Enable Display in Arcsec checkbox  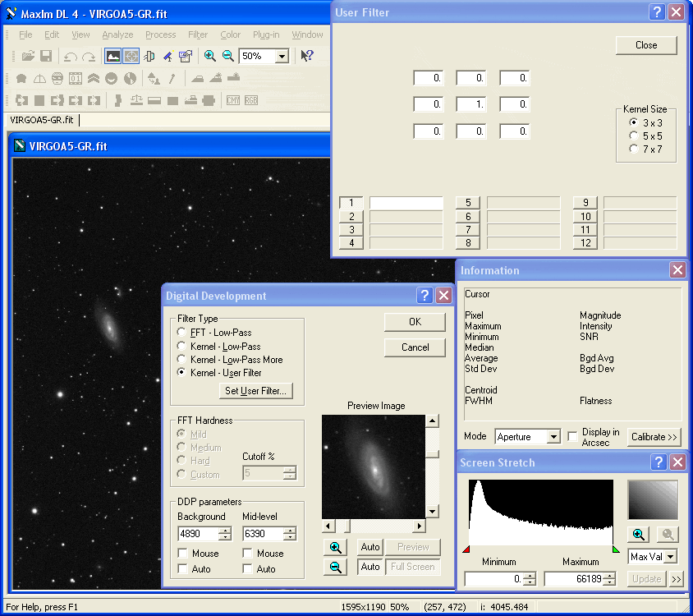(573, 437)
